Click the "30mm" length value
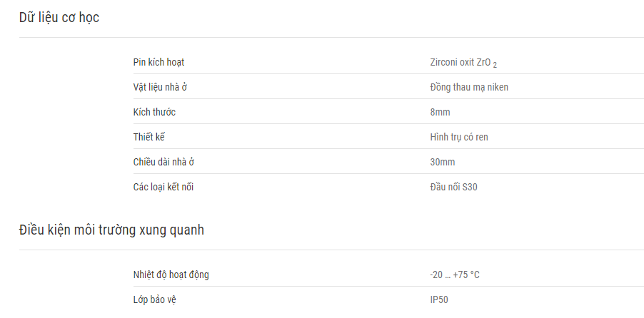The height and width of the screenshot is (318, 644). tap(443, 162)
